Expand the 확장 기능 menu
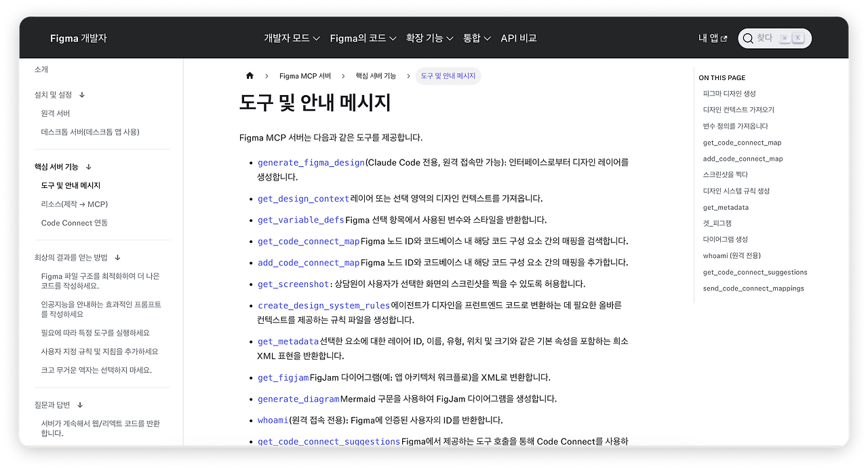 429,38
